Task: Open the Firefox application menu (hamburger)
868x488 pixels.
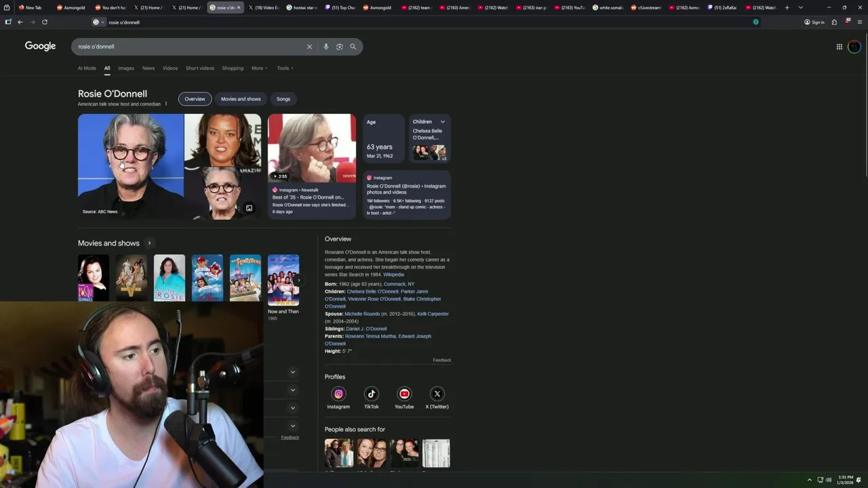Action: pyautogui.click(x=860, y=22)
